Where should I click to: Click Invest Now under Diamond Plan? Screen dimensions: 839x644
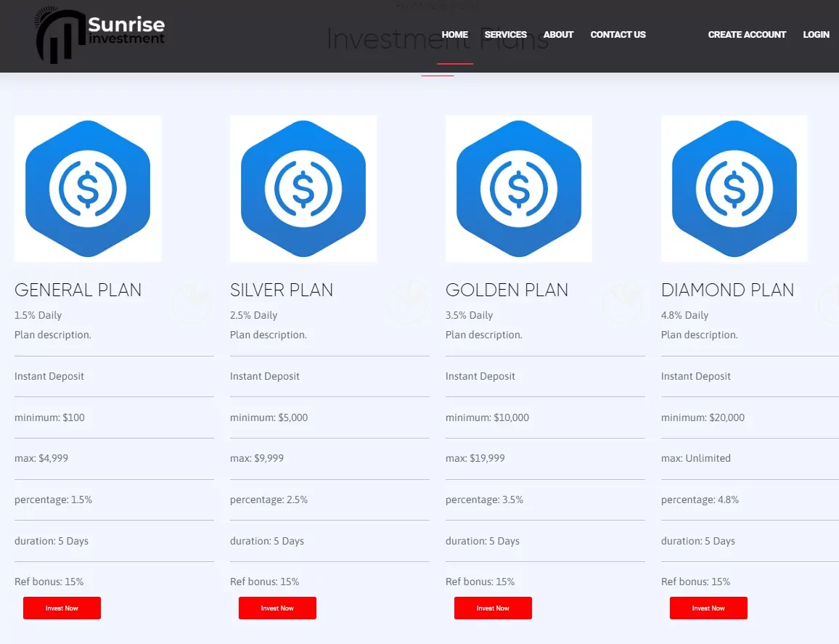[x=708, y=608]
